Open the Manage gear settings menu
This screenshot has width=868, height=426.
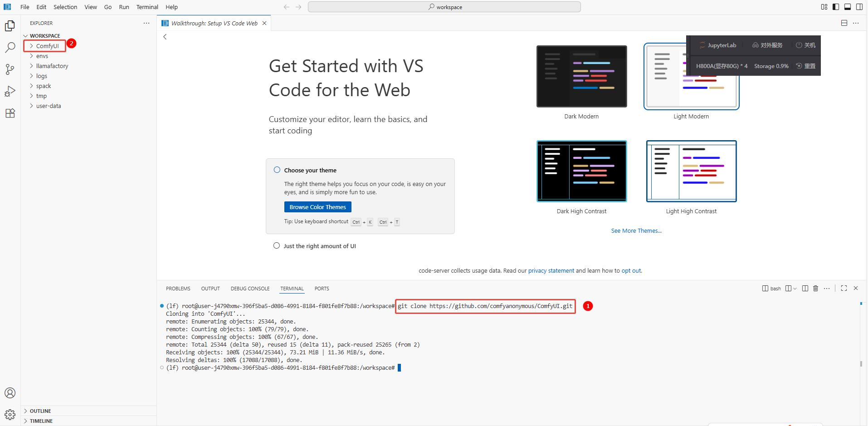(x=10, y=414)
